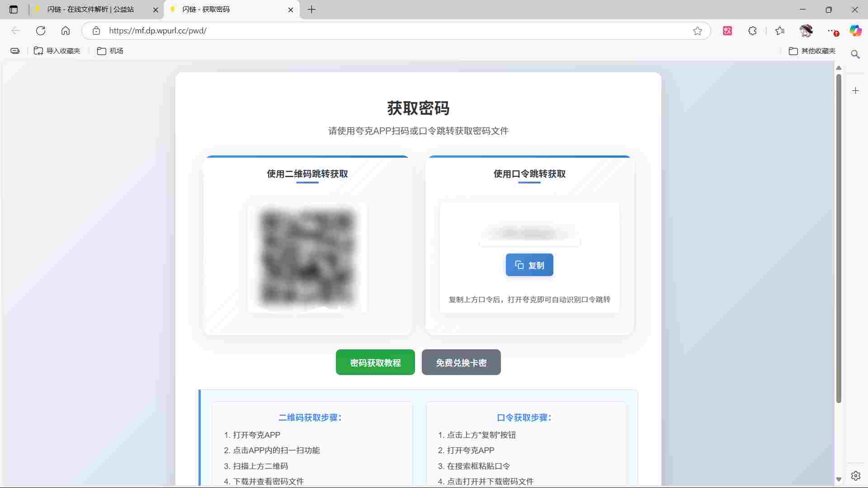This screenshot has height=488, width=868.
Task: Star this page as favorite
Action: (697, 31)
